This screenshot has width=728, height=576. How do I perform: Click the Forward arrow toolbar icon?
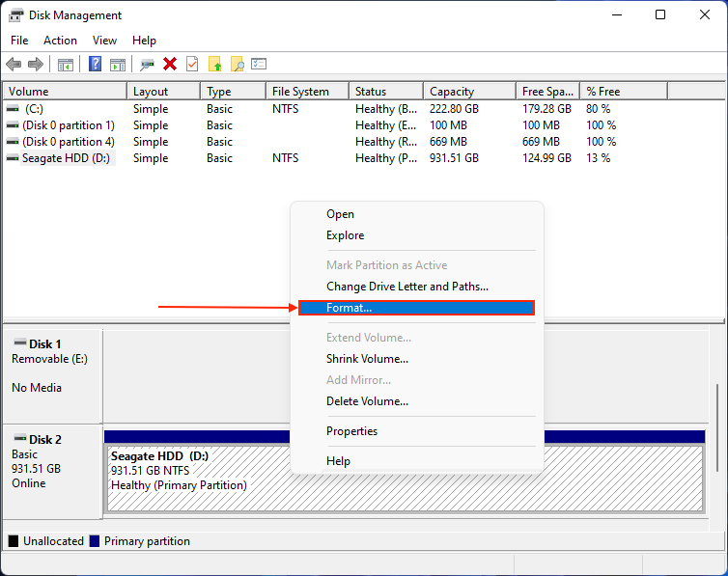(36, 64)
